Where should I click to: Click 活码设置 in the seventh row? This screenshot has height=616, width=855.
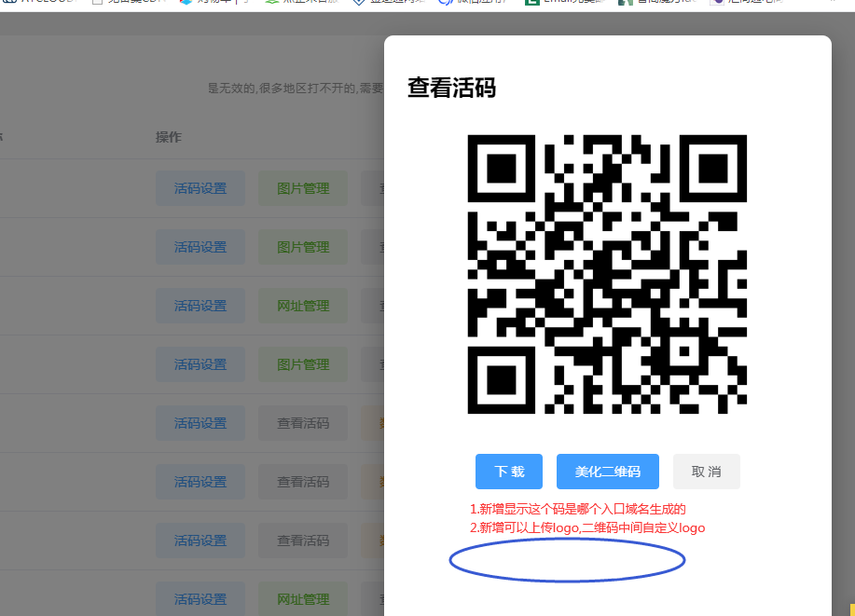point(200,541)
